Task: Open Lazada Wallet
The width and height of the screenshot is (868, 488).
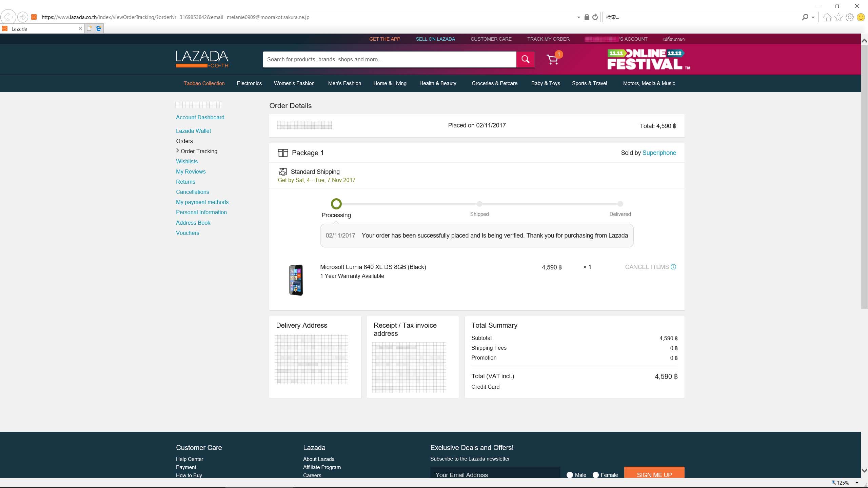Action: [x=193, y=131]
